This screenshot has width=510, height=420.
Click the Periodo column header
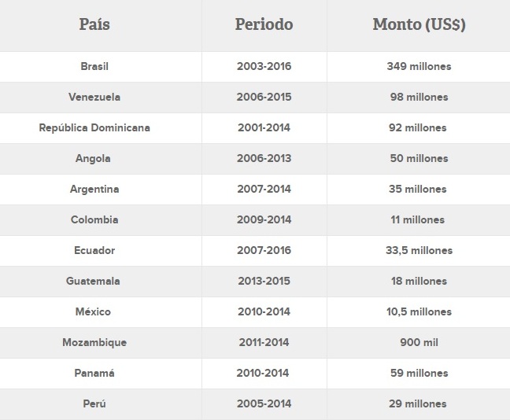coord(264,24)
